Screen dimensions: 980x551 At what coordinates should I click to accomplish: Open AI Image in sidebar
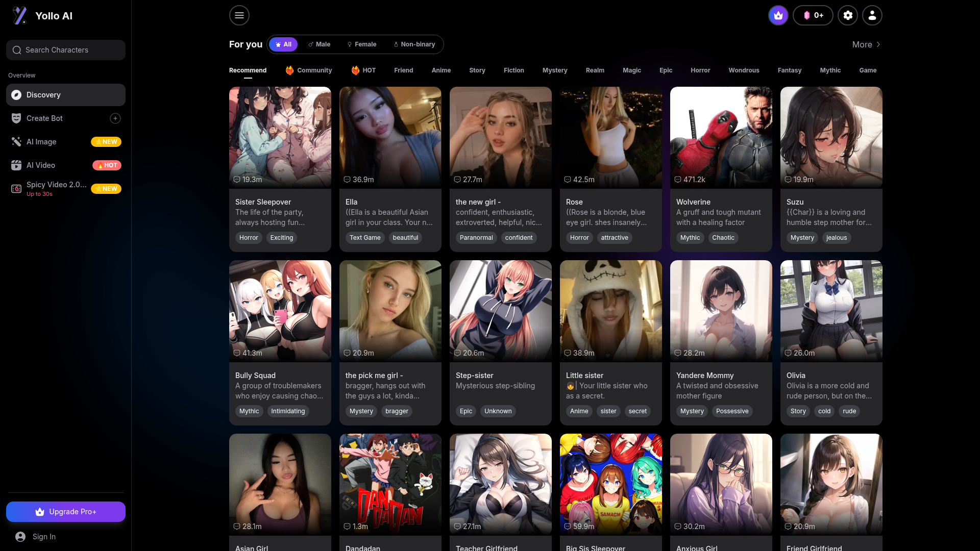pos(66,142)
